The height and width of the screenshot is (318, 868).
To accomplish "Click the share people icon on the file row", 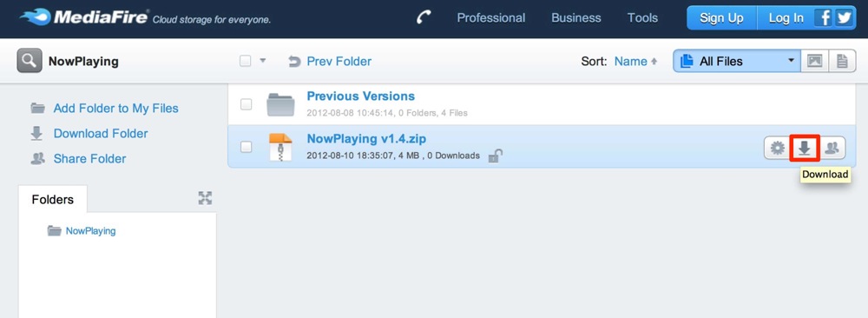I will (x=832, y=148).
